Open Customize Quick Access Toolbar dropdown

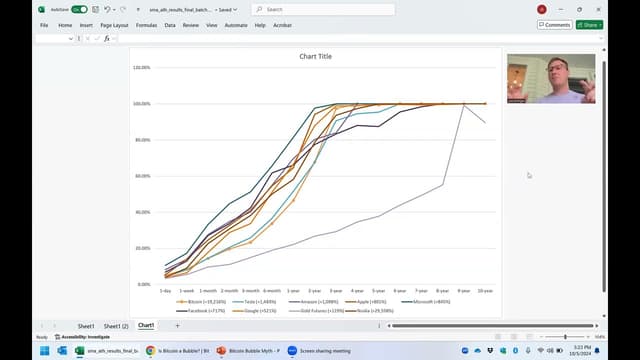click(x=138, y=10)
